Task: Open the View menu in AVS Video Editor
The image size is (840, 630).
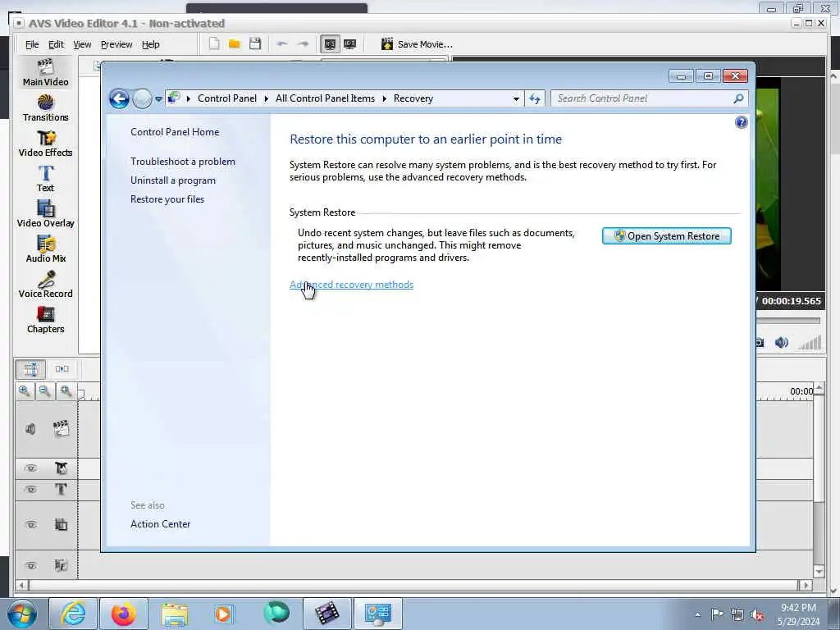Action: coord(82,44)
